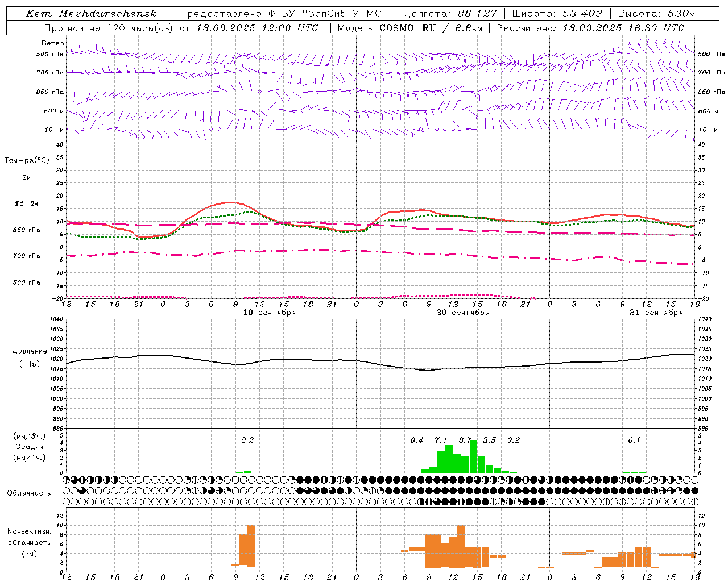The height and width of the screenshot is (582, 728).
Task: Click the Ветер wind section label
Action: (52, 43)
